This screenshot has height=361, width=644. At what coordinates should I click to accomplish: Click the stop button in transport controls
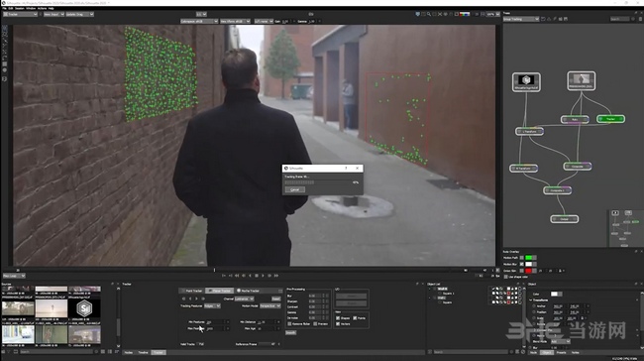(257, 276)
